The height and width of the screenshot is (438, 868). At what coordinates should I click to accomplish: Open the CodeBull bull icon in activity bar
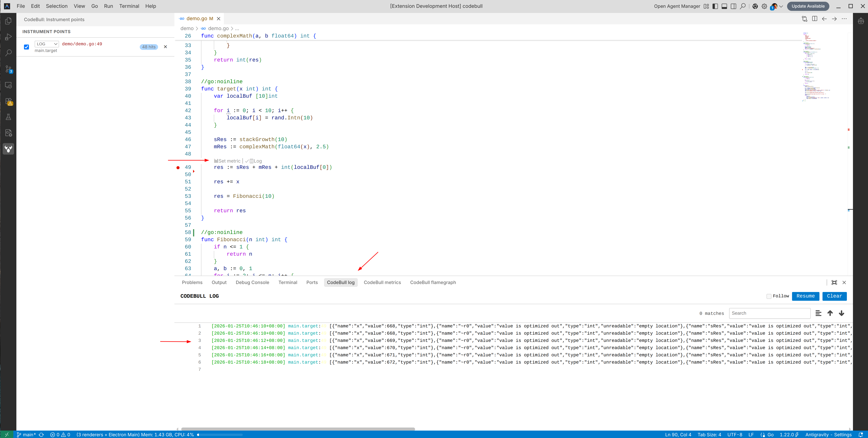(x=8, y=149)
